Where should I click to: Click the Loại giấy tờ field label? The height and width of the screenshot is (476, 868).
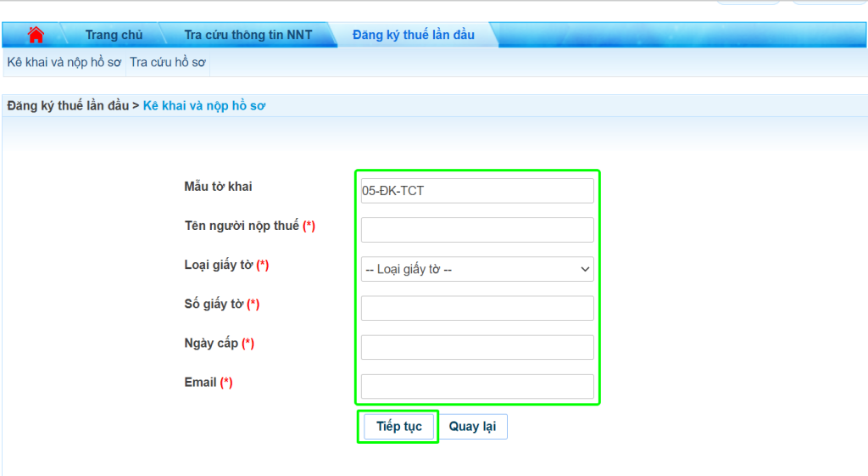click(219, 265)
